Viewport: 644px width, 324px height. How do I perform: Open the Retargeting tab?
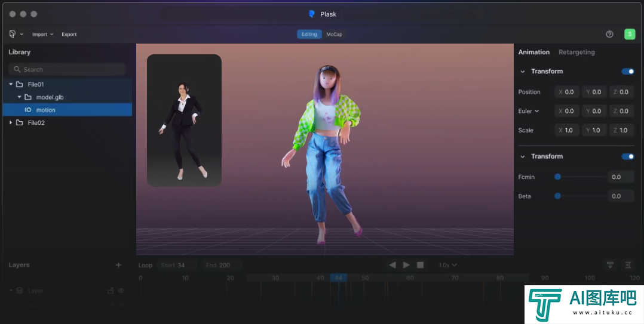click(x=576, y=52)
